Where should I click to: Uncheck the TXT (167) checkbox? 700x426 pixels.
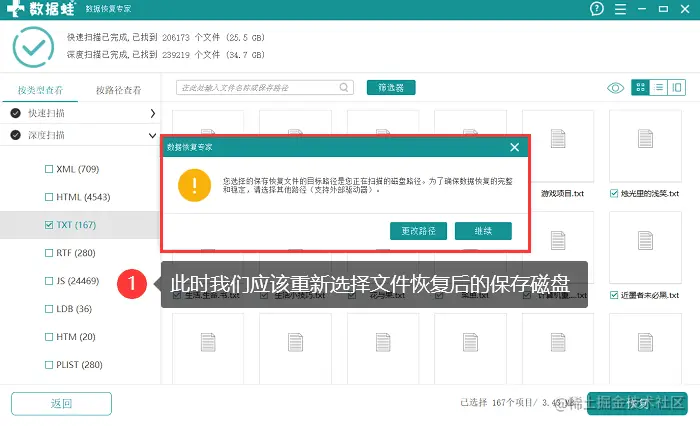[49, 225]
